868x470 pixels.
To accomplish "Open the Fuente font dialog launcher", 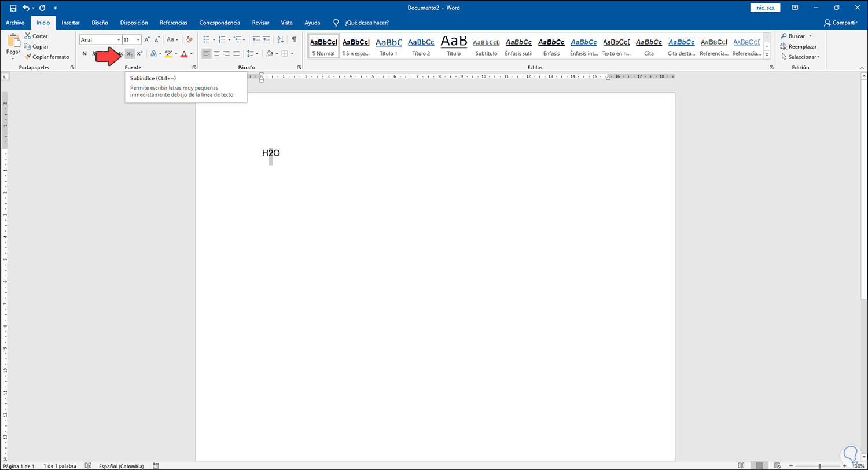I will click(194, 68).
